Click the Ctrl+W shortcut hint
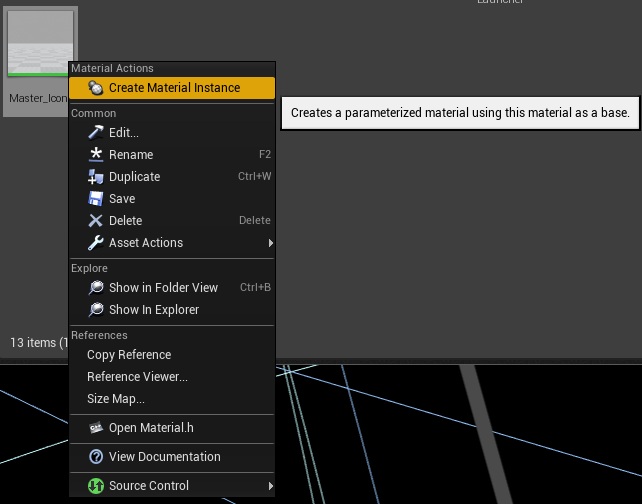 coord(254,176)
